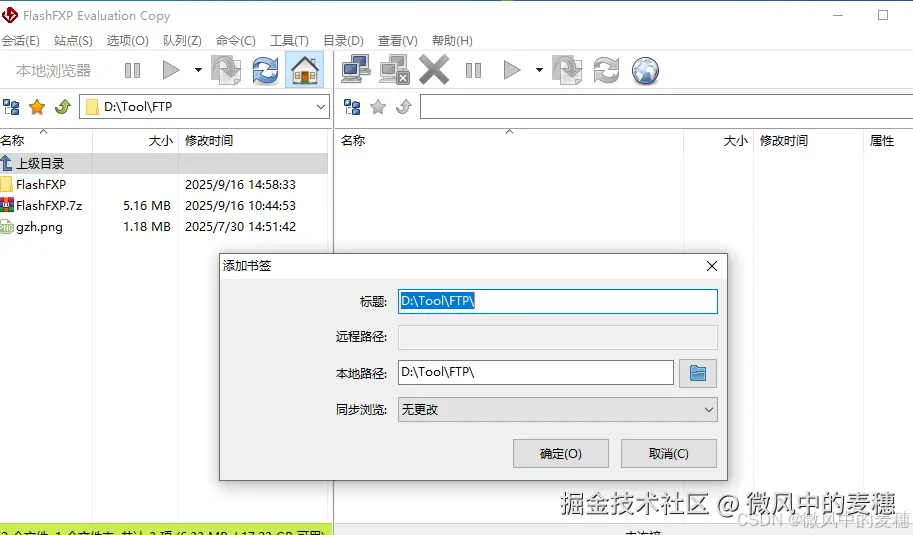Close the 添加书签 dialog
The height and width of the screenshot is (535, 913).
712,266
